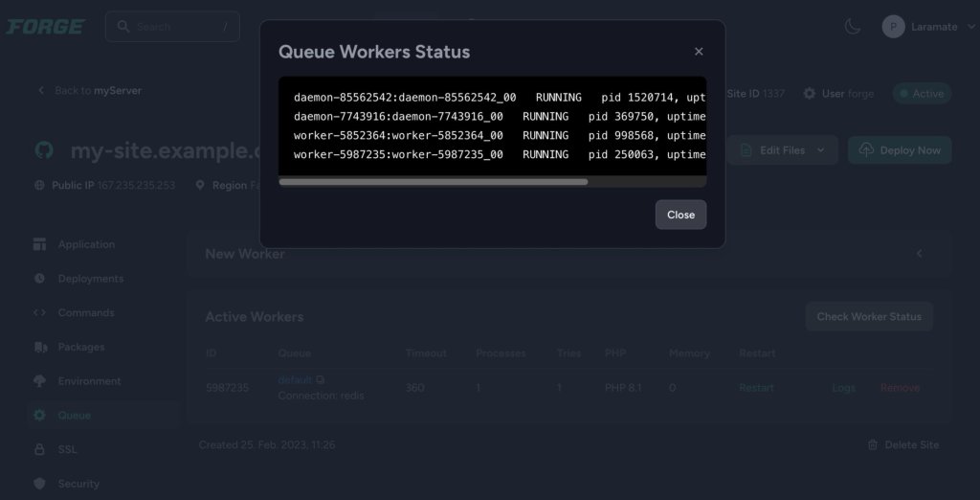Viewport: 980px width, 500px height.
Task: Click the search magnifier icon
Action: click(123, 26)
